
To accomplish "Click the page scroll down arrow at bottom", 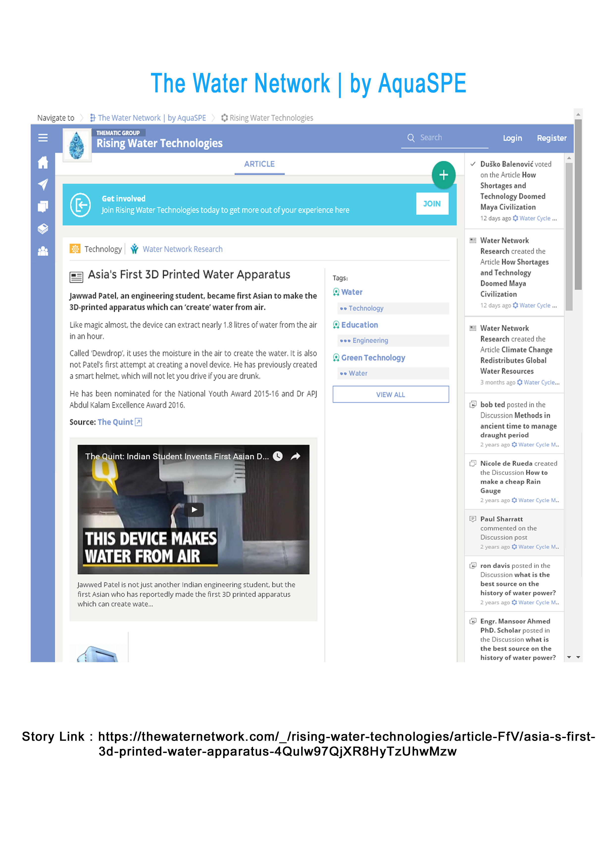I will pos(578,657).
